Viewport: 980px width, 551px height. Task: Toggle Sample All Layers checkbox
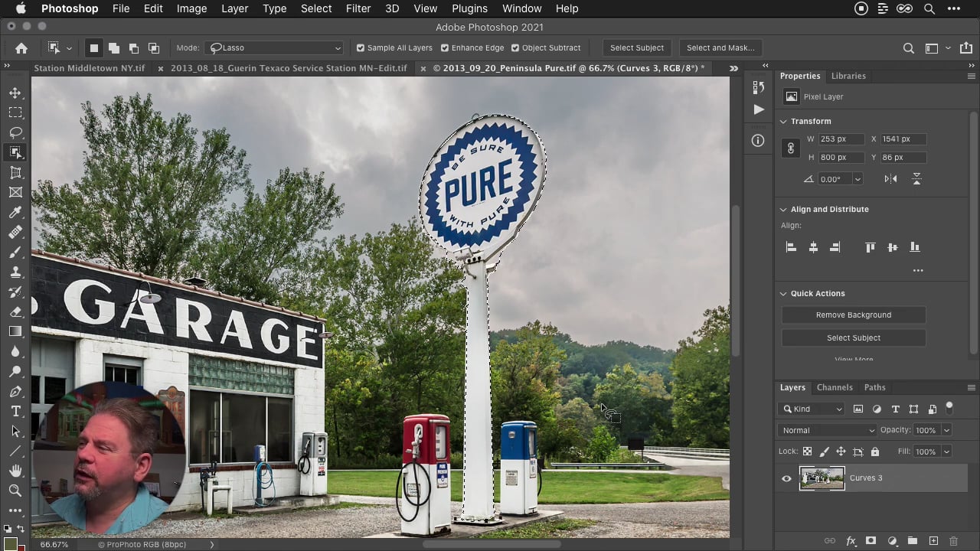361,47
